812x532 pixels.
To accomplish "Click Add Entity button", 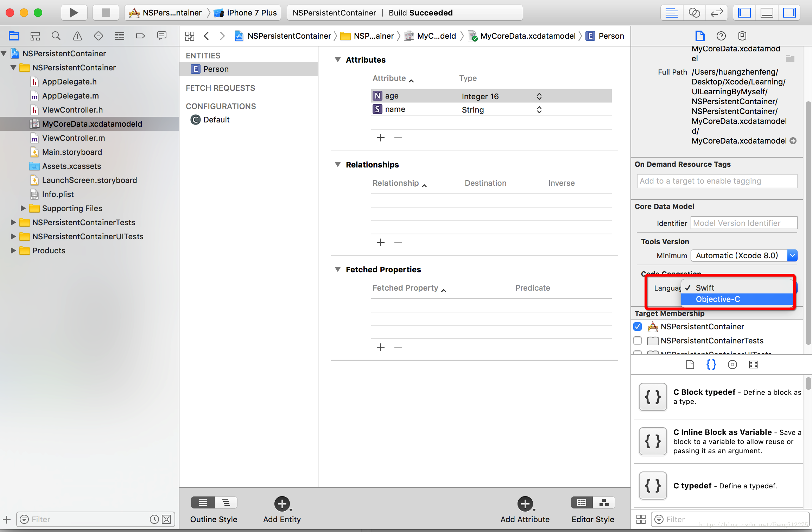I will click(x=282, y=504).
